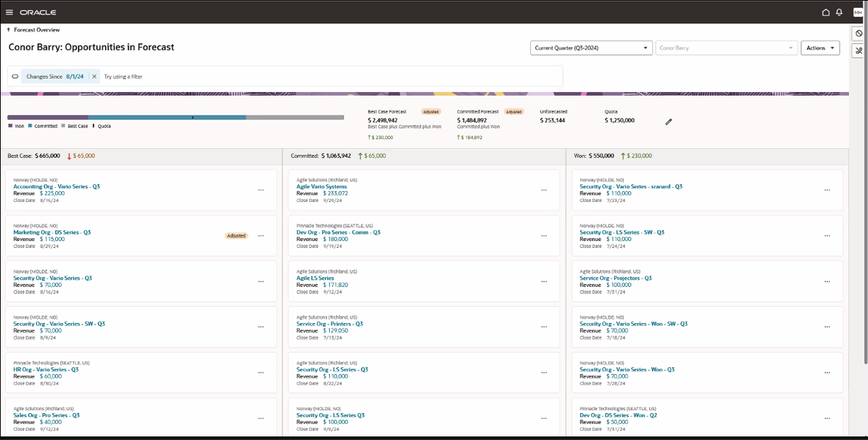Open Dev Org - Pro Series - Comm - Q3 link

pos(338,232)
